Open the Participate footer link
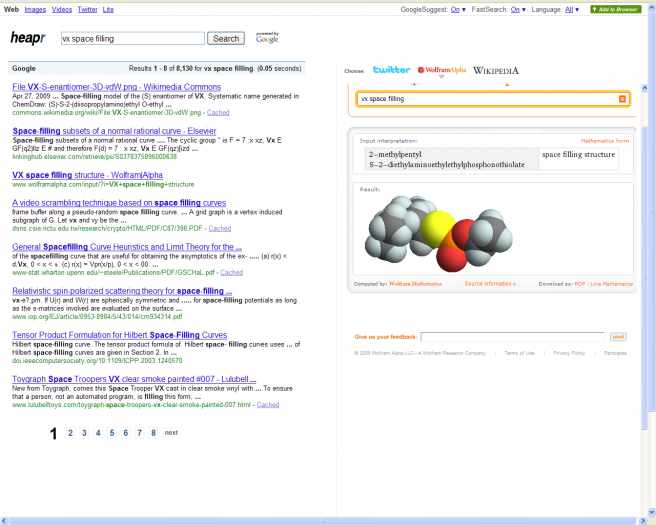 pos(615,353)
